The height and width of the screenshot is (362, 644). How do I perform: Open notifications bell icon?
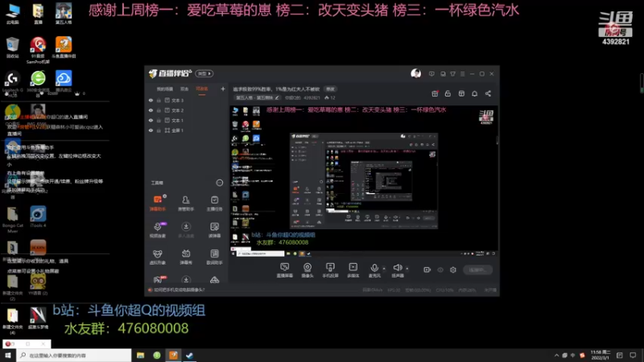(x=474, y=93)
